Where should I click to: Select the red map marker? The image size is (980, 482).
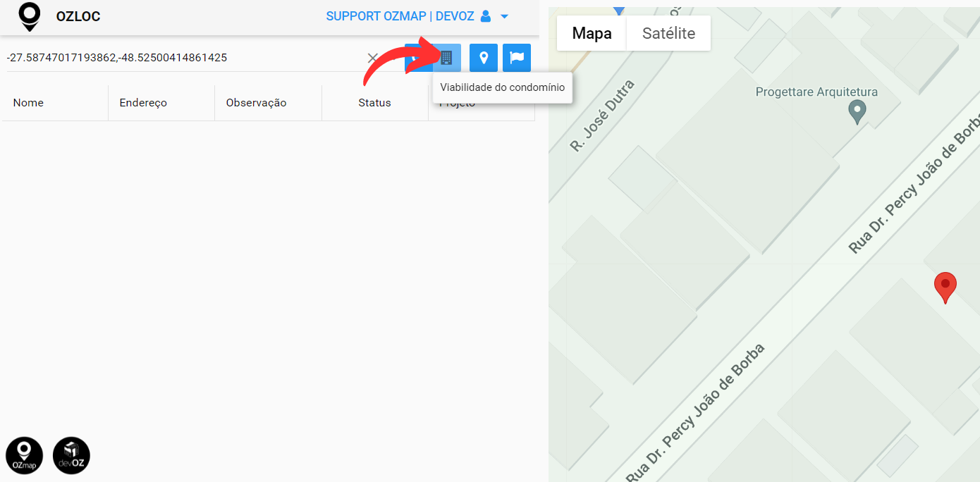[x=945, y=288]
